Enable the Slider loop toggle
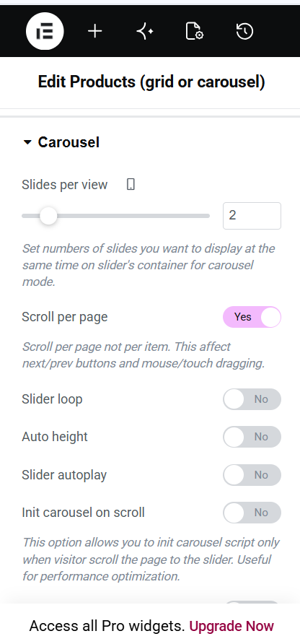The height and width of the screenshot is (644, 300). [252, 399]
